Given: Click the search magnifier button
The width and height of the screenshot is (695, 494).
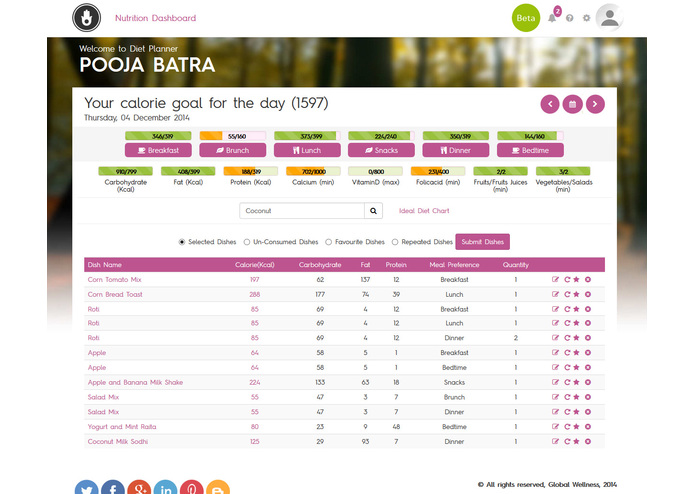Looking at the screenshot, I should tap(373, 211).
